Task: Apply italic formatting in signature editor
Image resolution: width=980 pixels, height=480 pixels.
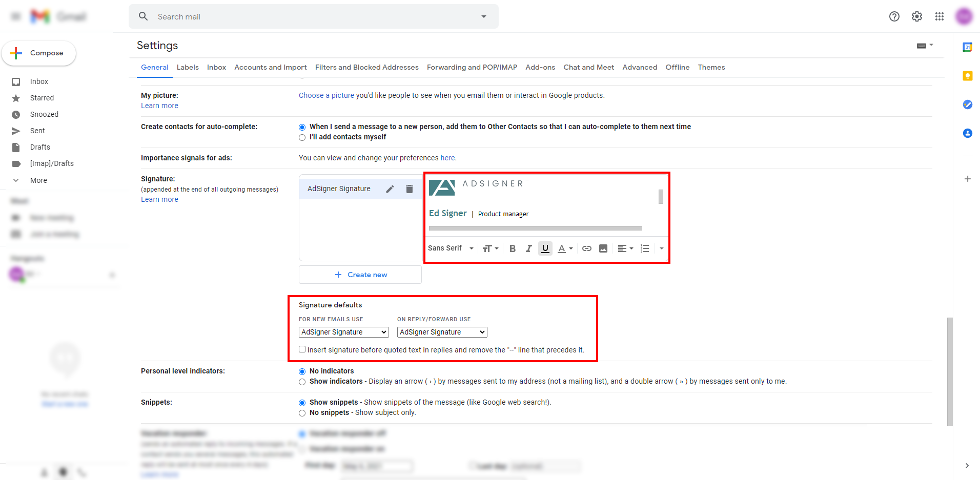Action: [x=528, y=248]
